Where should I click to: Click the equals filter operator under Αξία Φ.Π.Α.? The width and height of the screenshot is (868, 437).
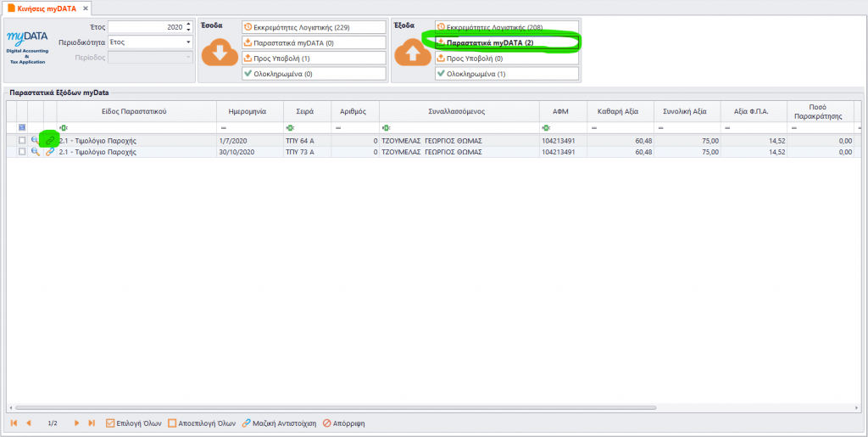(726, 128)
